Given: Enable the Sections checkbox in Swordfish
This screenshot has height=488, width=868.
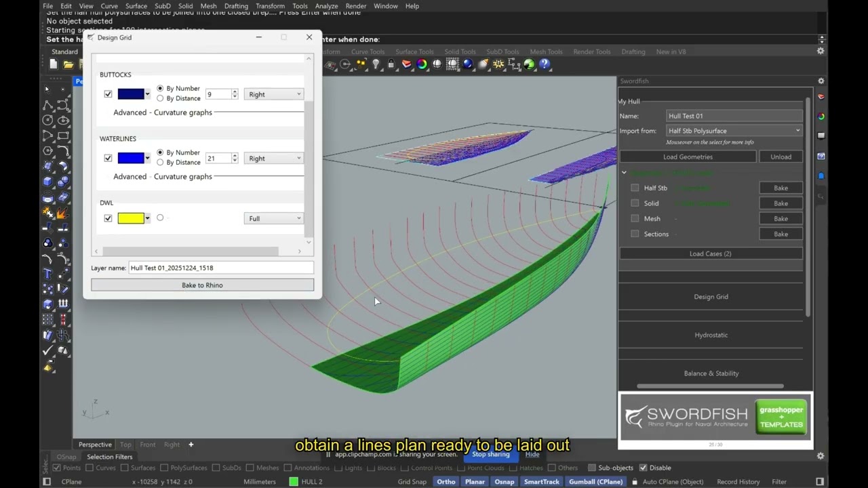Looking at the screenshot, I should coord(635,234).
